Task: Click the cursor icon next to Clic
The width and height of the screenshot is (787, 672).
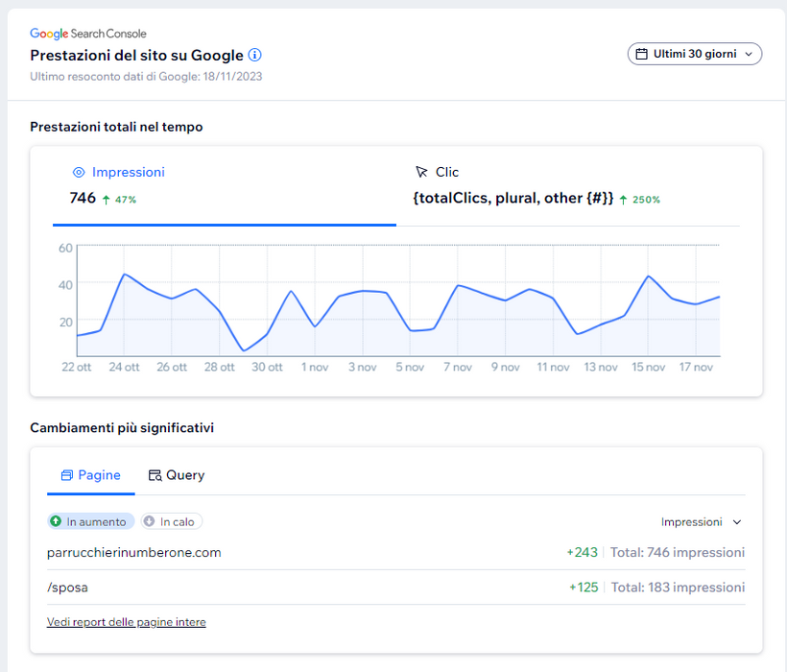Action: [421, 173]
